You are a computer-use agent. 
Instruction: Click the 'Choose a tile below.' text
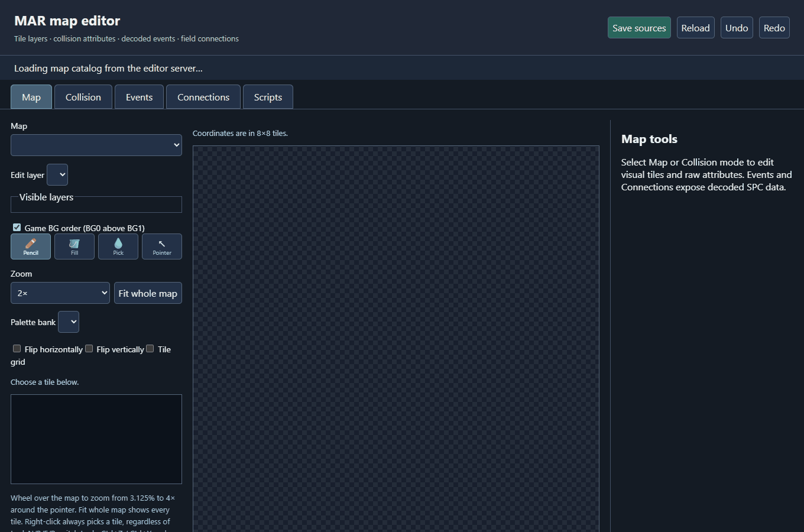45,382
